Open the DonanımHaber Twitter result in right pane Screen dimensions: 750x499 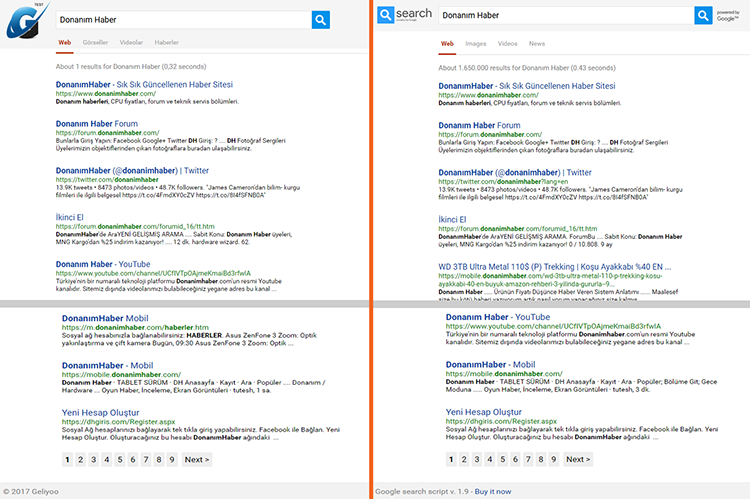515,173
